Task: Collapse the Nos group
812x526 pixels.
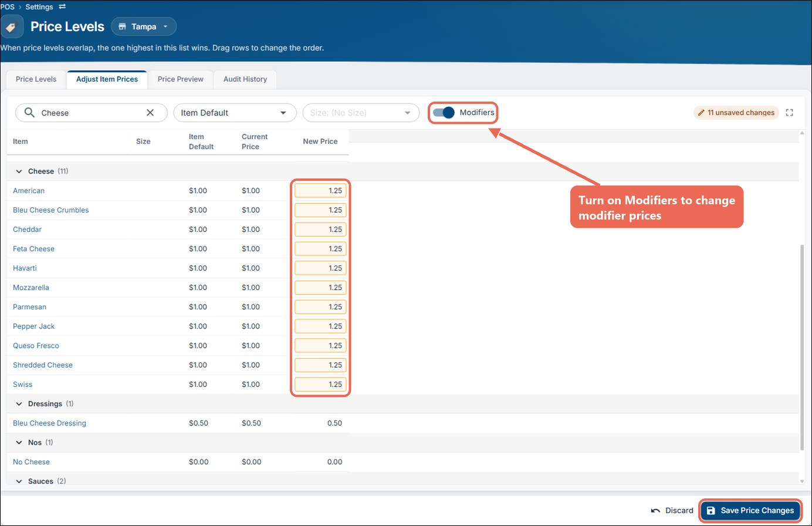Action: [x=19, y=443]
